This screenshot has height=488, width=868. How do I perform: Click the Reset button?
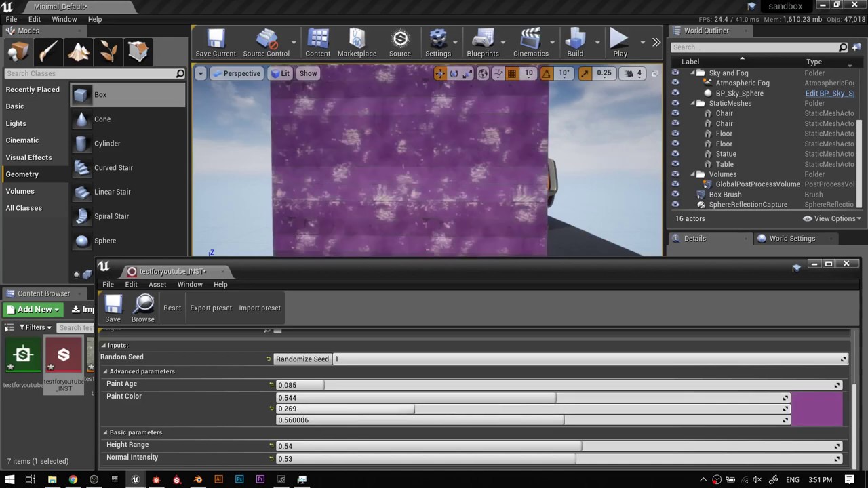(172, 308)
